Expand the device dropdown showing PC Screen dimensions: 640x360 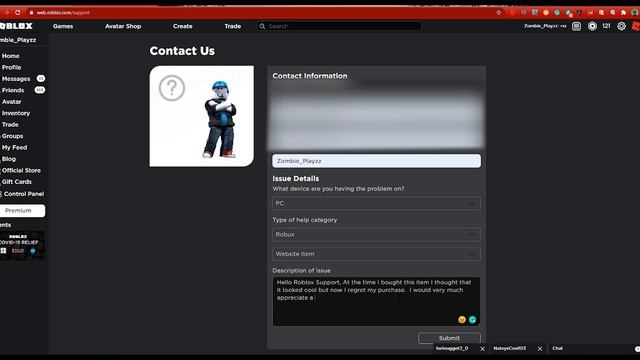(x=376, y=203)
